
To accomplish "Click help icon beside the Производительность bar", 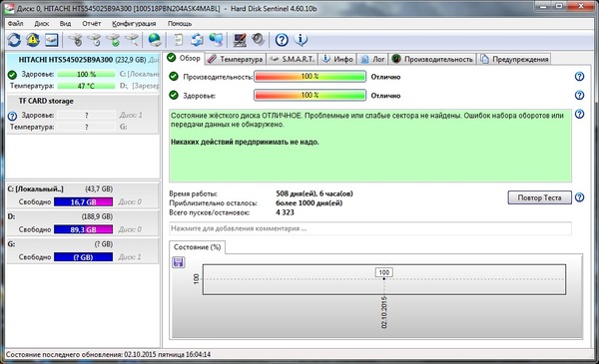I will click(x=579, y=77).
